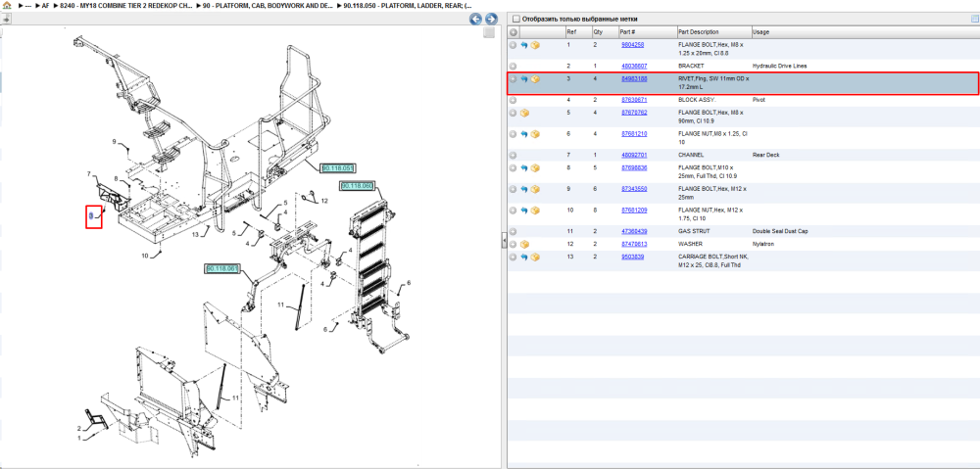Open part number link 87479613

(634, 244)
